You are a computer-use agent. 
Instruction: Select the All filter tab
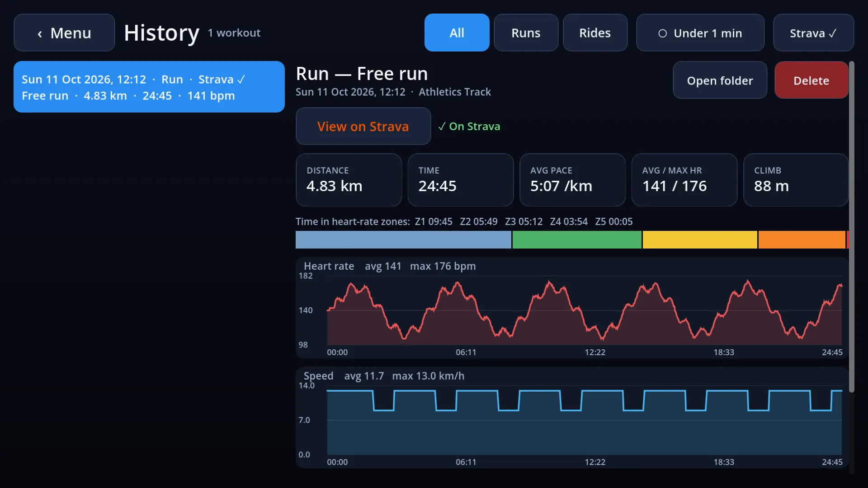tap(457, 33)
